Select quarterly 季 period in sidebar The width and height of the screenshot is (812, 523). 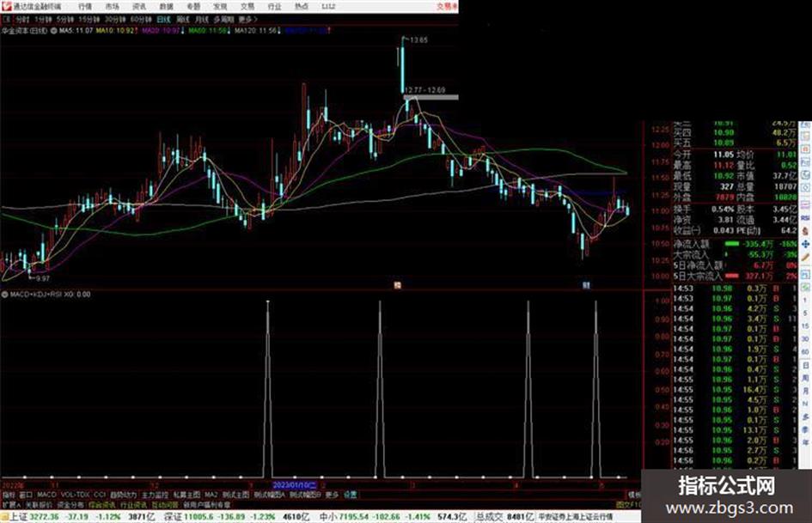805,429
